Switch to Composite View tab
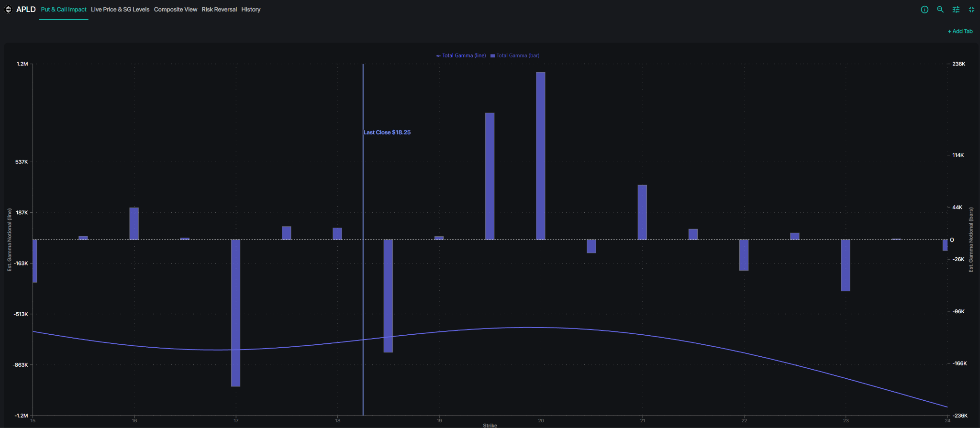 pos(176,10)
